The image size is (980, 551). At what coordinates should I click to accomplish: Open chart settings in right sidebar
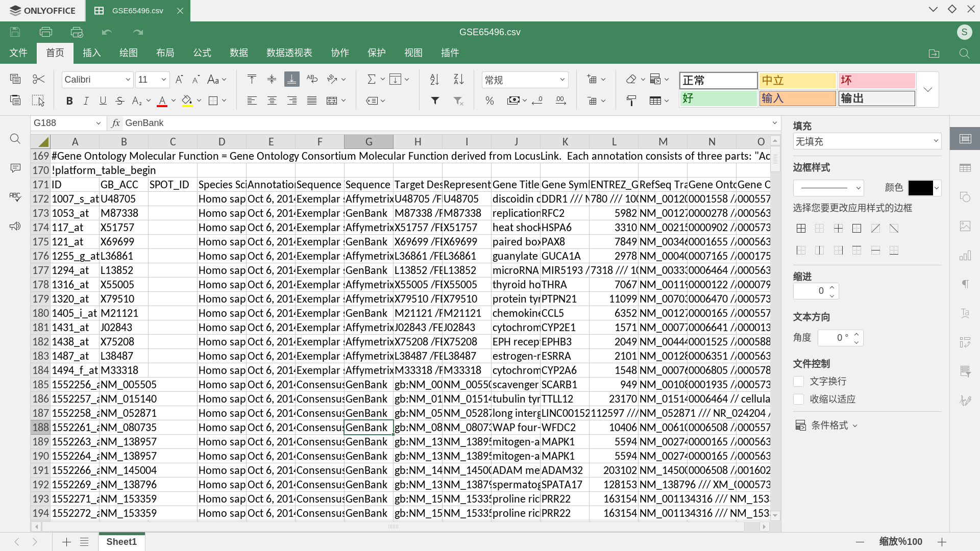pos(965,255)
